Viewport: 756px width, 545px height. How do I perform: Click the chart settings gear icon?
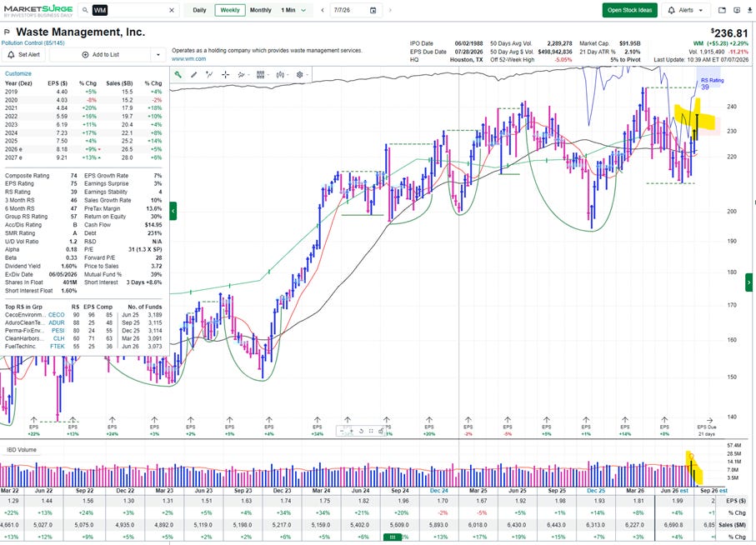(299, 75)
